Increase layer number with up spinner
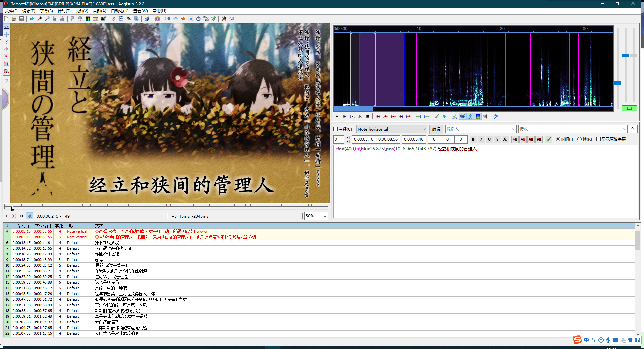Viewport: 644px width, 349px height. pos(347,138)
